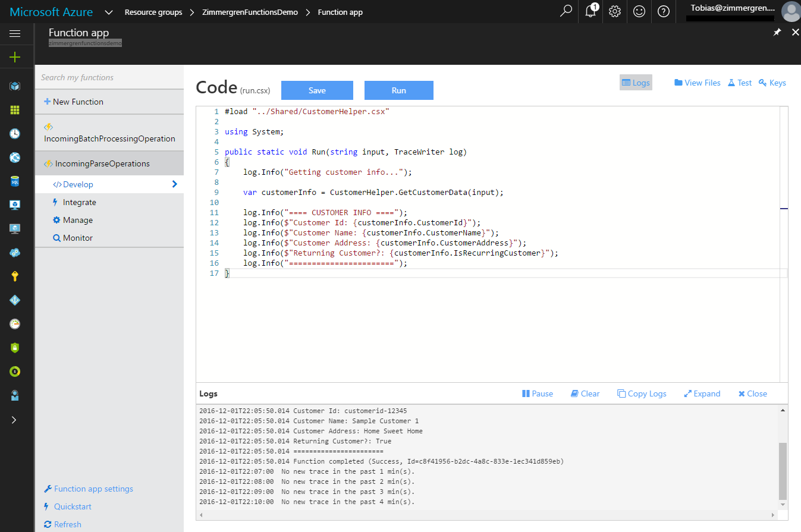The image size is (801, 532).
Task: Select the Key Vault sidebar icon
Action: click(16, 276)
